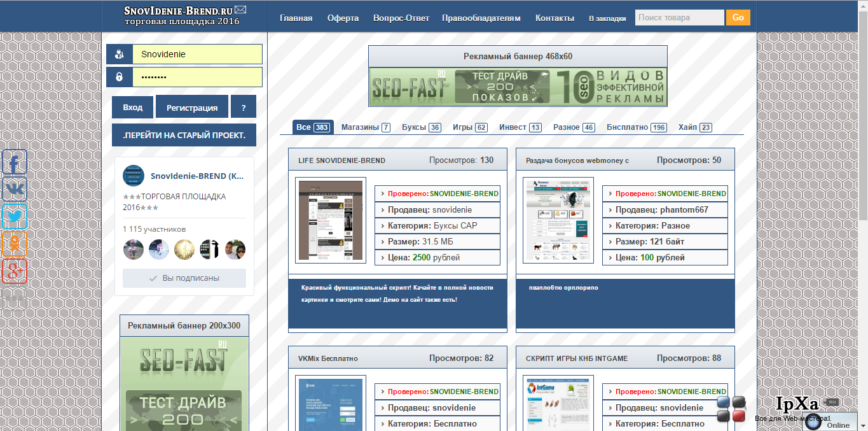868x431 pixels.
Task: Click the blue and red squares icon
Action: 731,409
